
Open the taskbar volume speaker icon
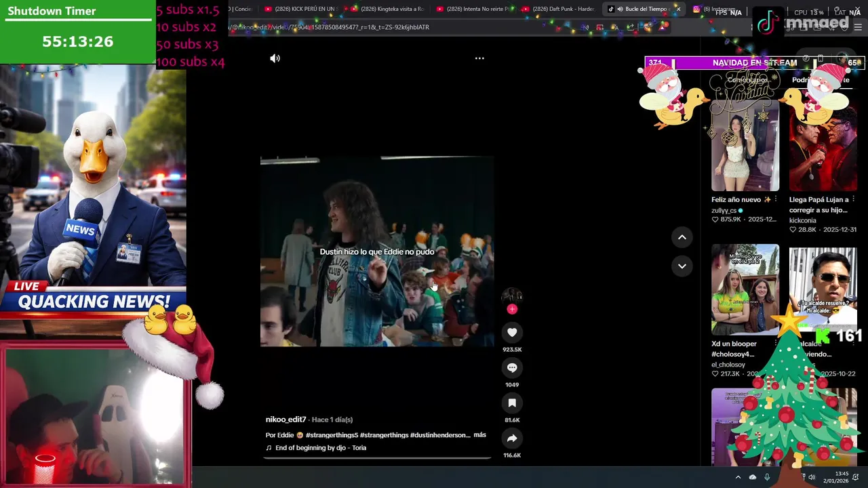coord(812,477)
